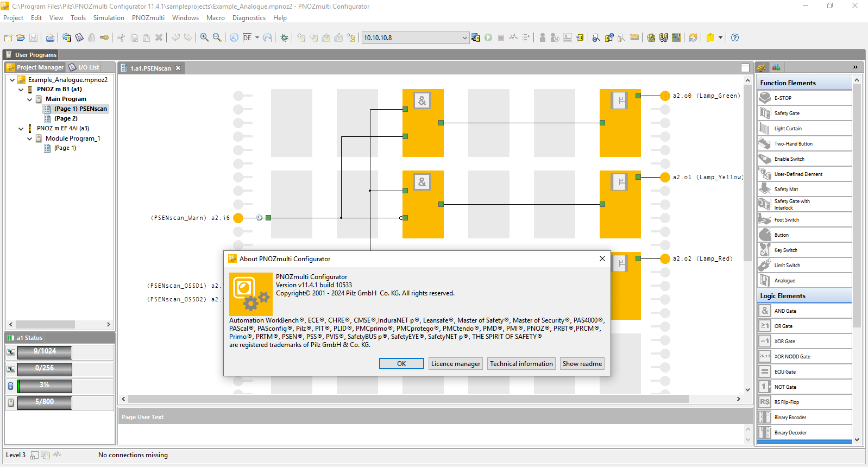The width and height of the screenshot is (868, 467).
Task: Open the Macro menu
Action: point(216,18)
